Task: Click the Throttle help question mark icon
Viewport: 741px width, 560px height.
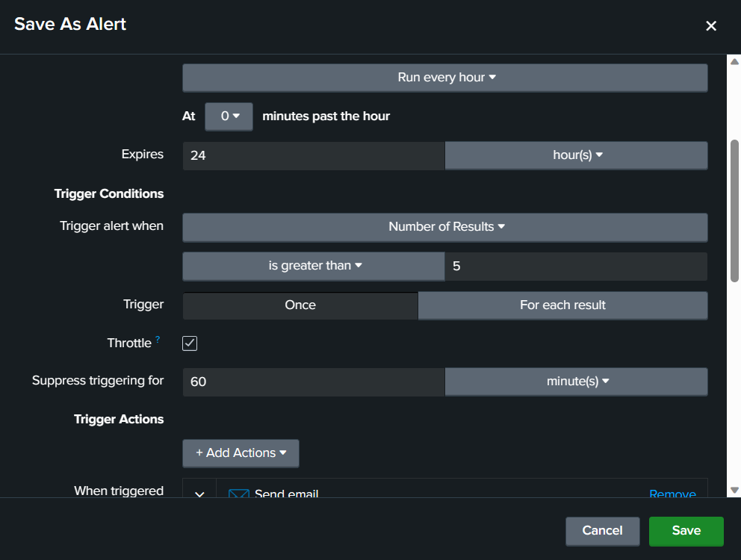Action: (158, 340)
